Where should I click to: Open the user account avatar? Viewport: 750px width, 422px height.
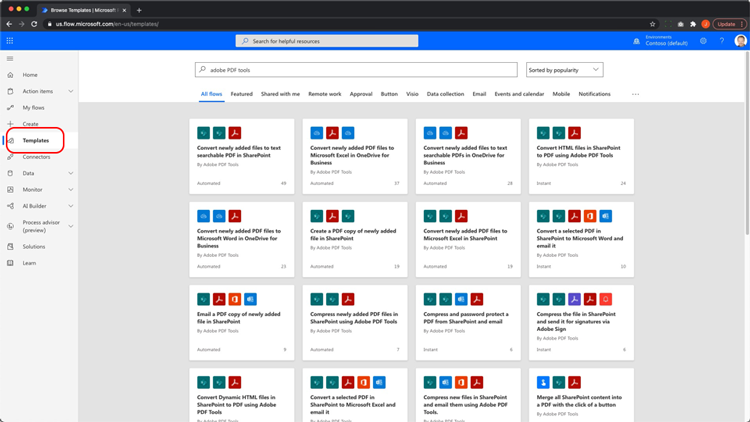point(740,41)
